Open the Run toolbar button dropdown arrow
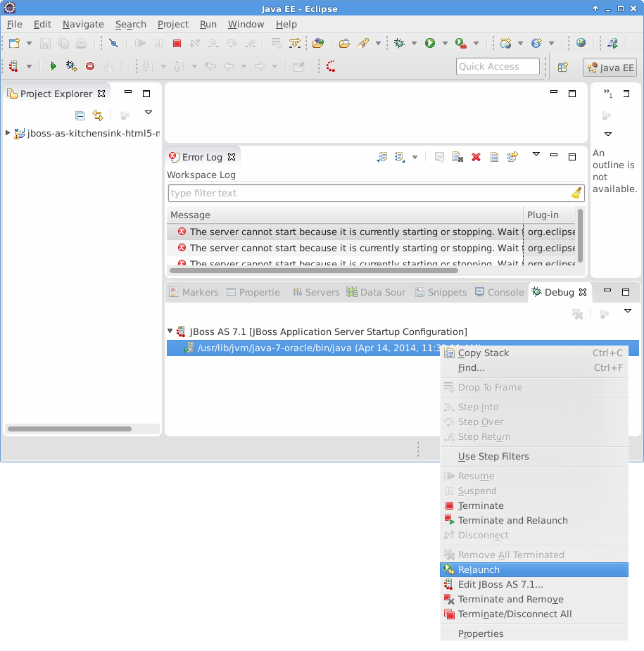The height and width of the screenshot is (651, 644). 445,43
